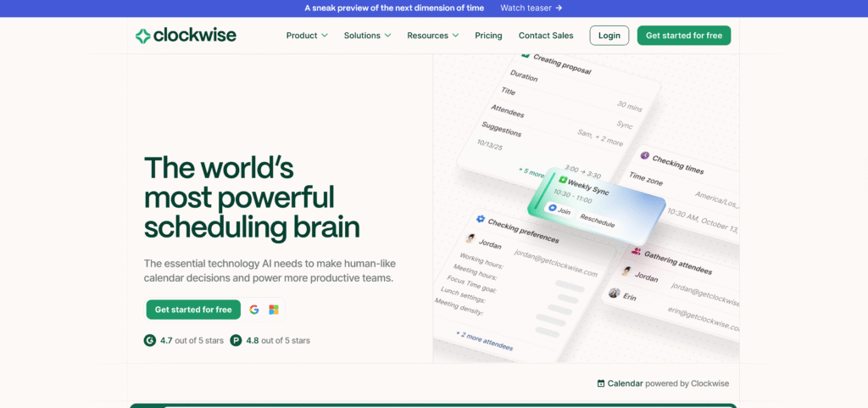
Task: Click the Microsoft icon beside Get started
Action: [274, 310]
